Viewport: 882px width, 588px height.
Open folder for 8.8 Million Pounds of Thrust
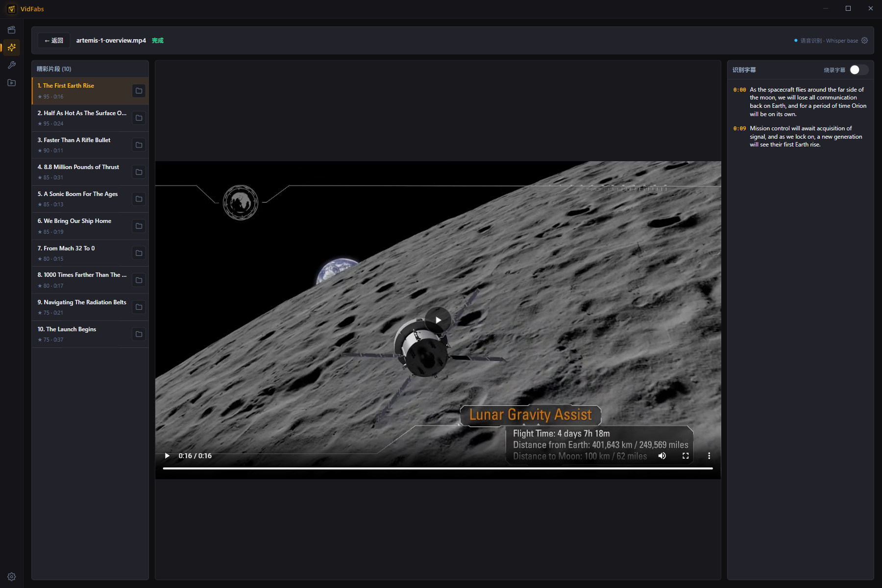tap(139, 172)
